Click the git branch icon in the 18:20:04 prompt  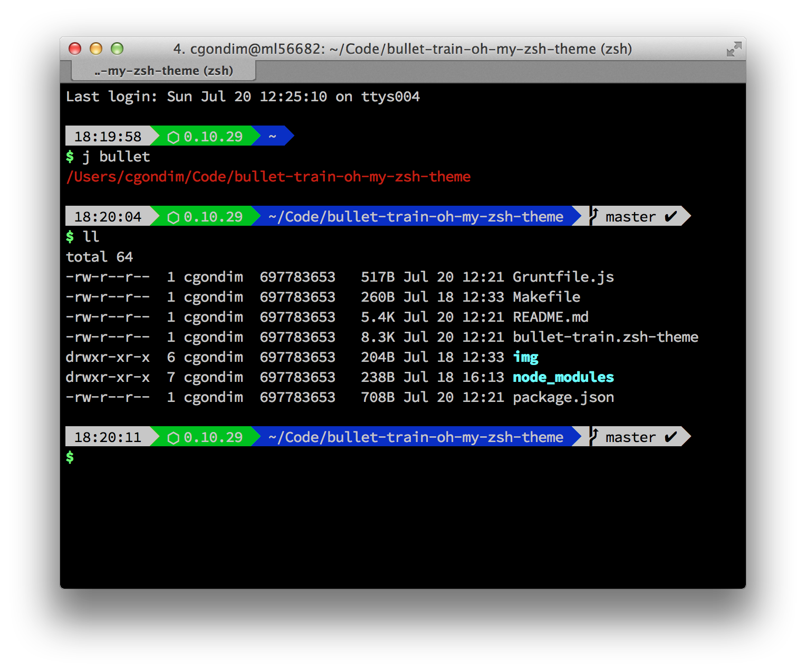[x=594, y=216]
